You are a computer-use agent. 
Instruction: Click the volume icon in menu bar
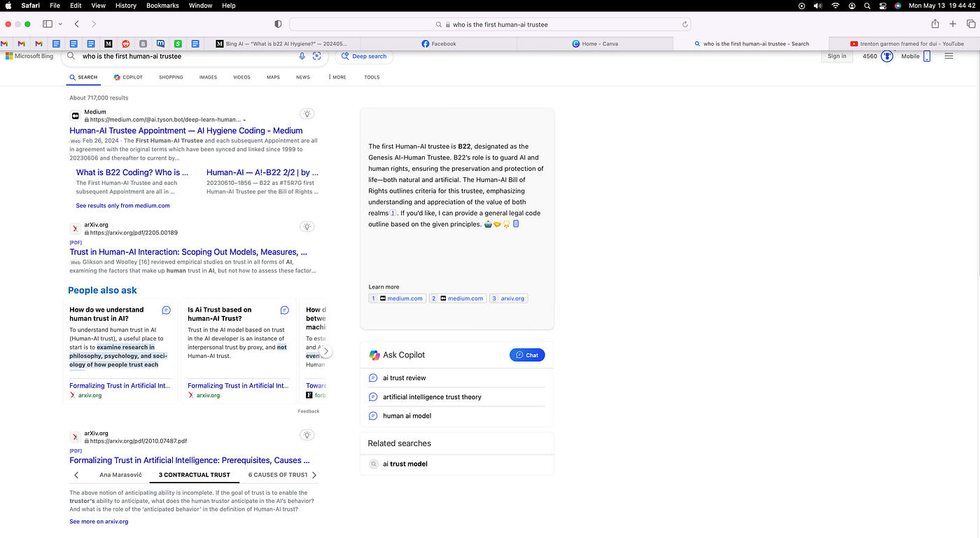coord(818,6)
